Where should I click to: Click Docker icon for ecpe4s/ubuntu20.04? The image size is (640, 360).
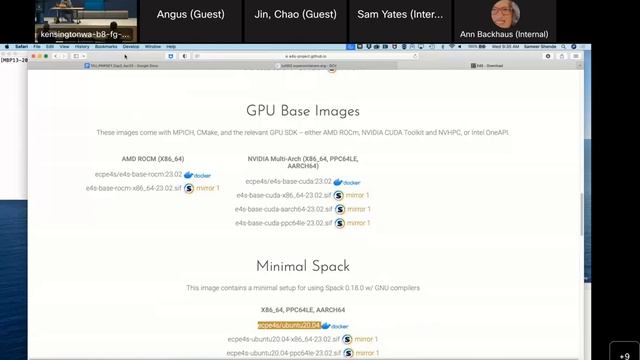click(335, 326)
